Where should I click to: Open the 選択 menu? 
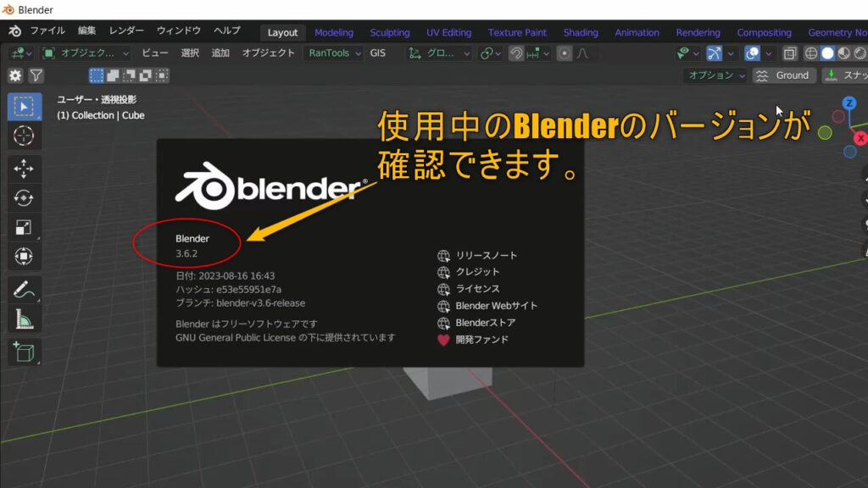(x=190, y=53)
